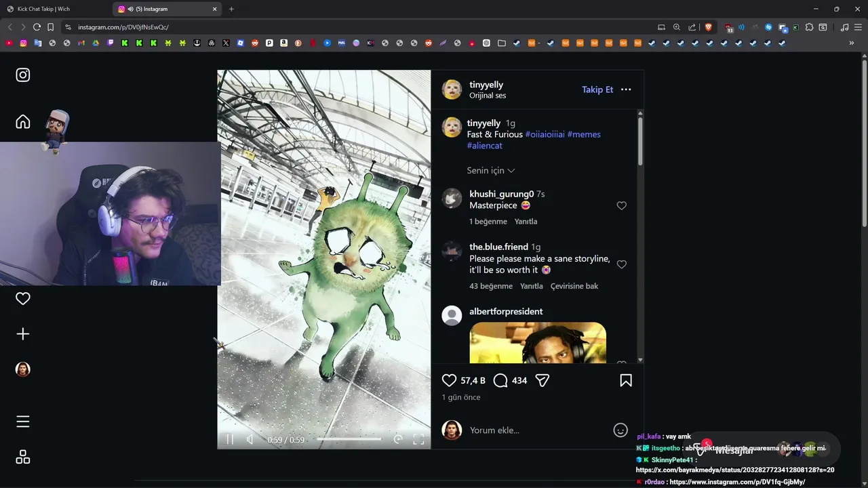868x488 pixels.
Task: Reply to khushi_gurung0 with 'Yanıtla'
Action: point(526,222)
